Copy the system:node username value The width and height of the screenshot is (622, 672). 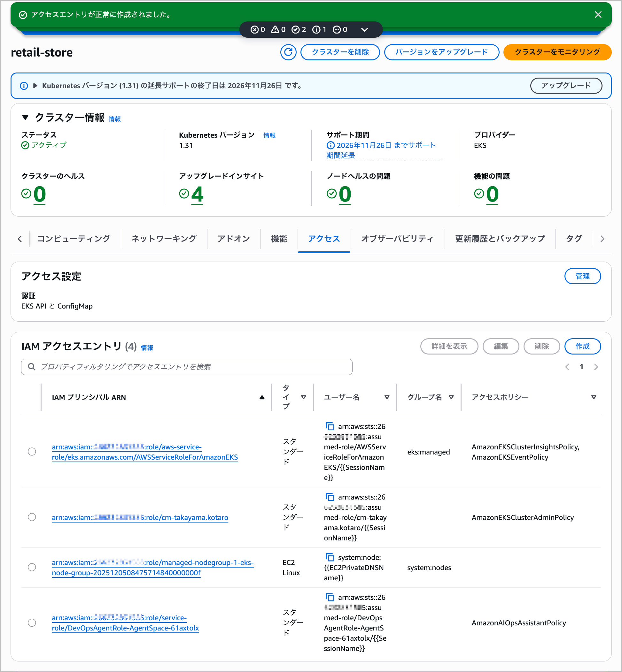tap(330, 557)
